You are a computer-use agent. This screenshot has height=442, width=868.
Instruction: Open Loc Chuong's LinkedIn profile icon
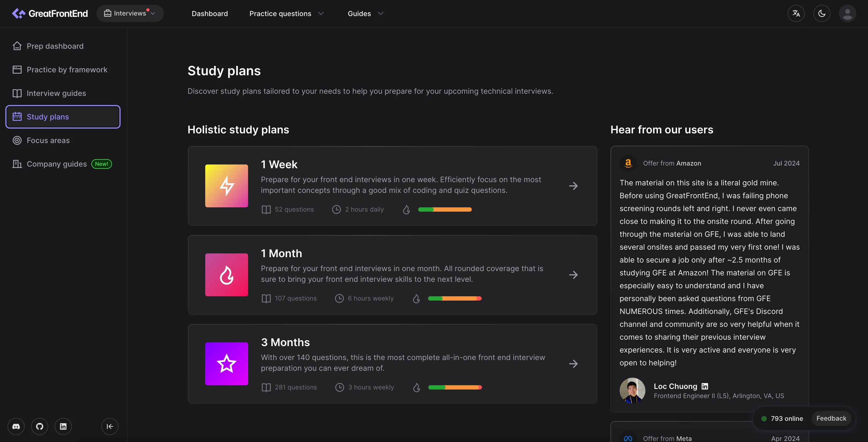tap(705, 386)
